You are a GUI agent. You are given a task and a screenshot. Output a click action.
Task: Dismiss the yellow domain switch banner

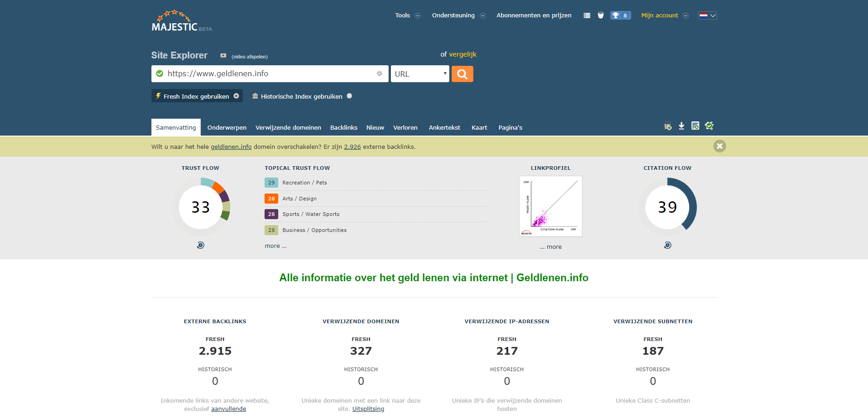click(720, 146)
